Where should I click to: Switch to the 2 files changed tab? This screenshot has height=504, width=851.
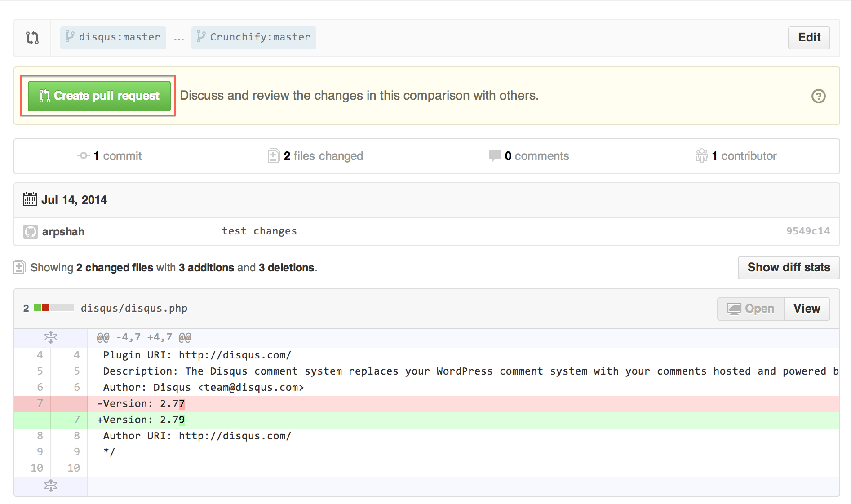(315, 156)
